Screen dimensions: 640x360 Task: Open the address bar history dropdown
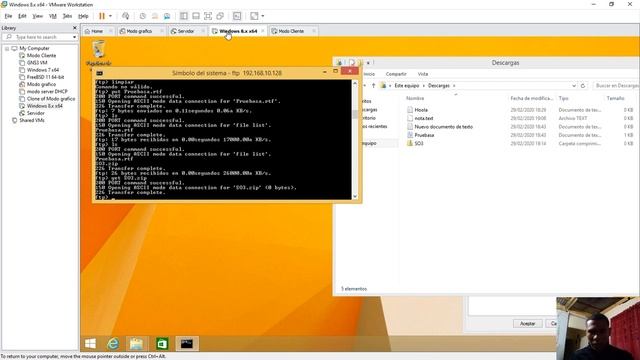(x=574, y=86)
